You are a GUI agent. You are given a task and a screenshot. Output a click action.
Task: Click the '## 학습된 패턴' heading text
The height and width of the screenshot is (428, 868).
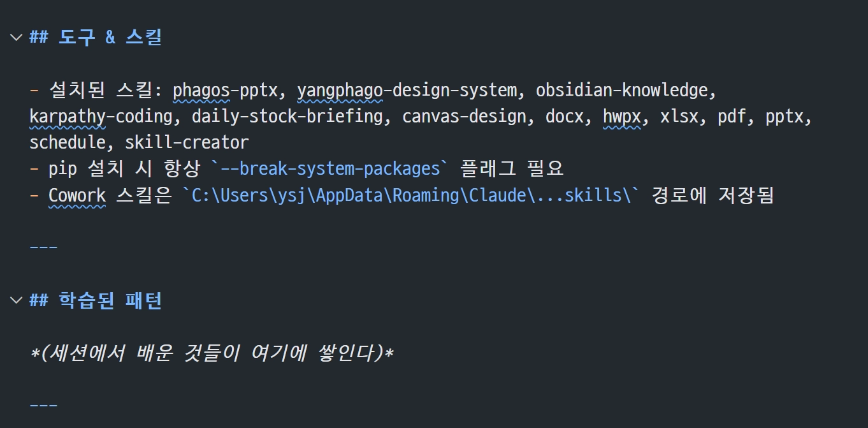click(x=96, y=300)
